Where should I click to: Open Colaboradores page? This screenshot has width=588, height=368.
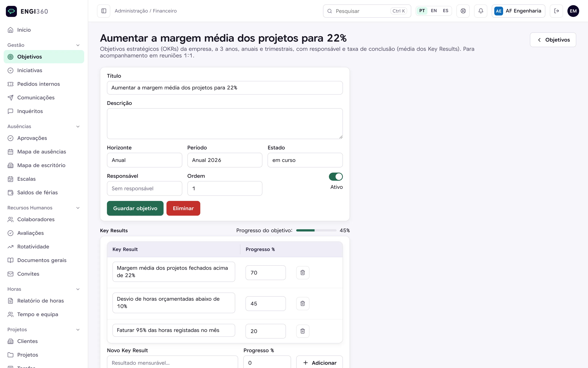click(44, 219)
